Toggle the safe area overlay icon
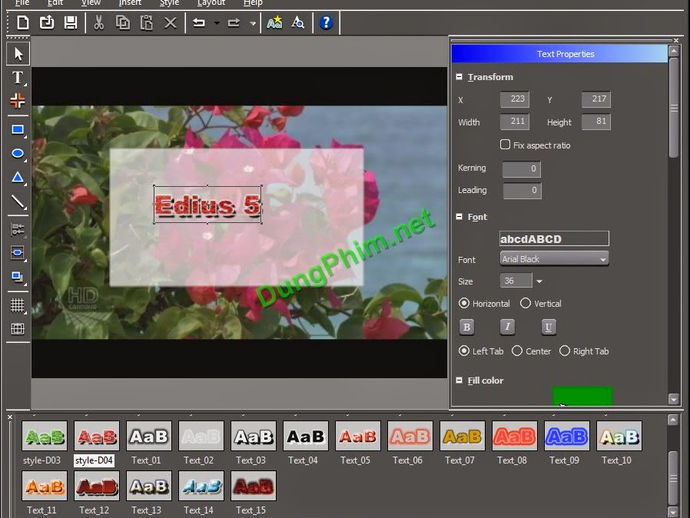Viewport: 690px width, 518px height. point(18,329)
